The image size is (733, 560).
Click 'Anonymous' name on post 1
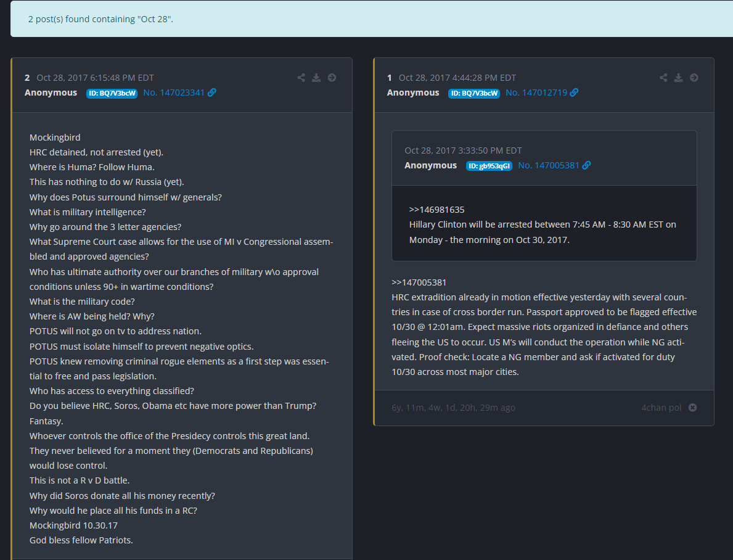click(413, 93)
